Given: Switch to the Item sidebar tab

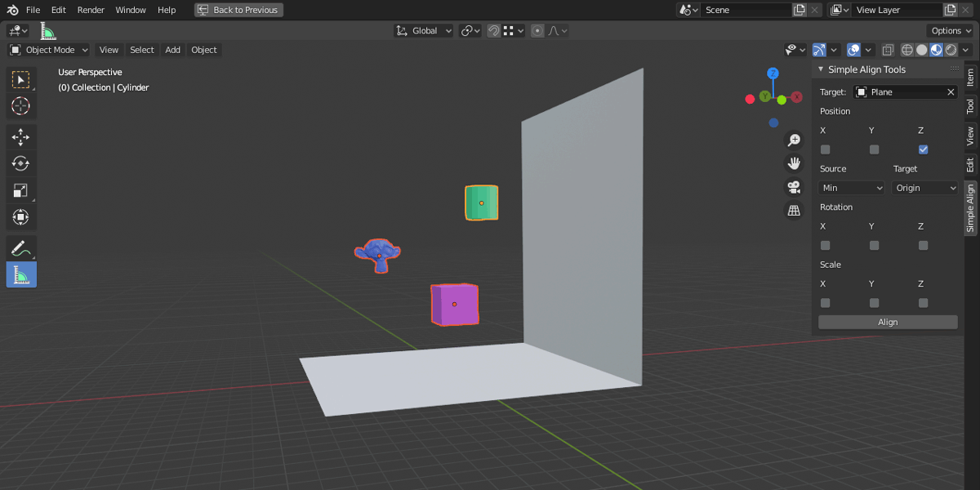Looking at the screenshot, I should [x=970, y=77].
